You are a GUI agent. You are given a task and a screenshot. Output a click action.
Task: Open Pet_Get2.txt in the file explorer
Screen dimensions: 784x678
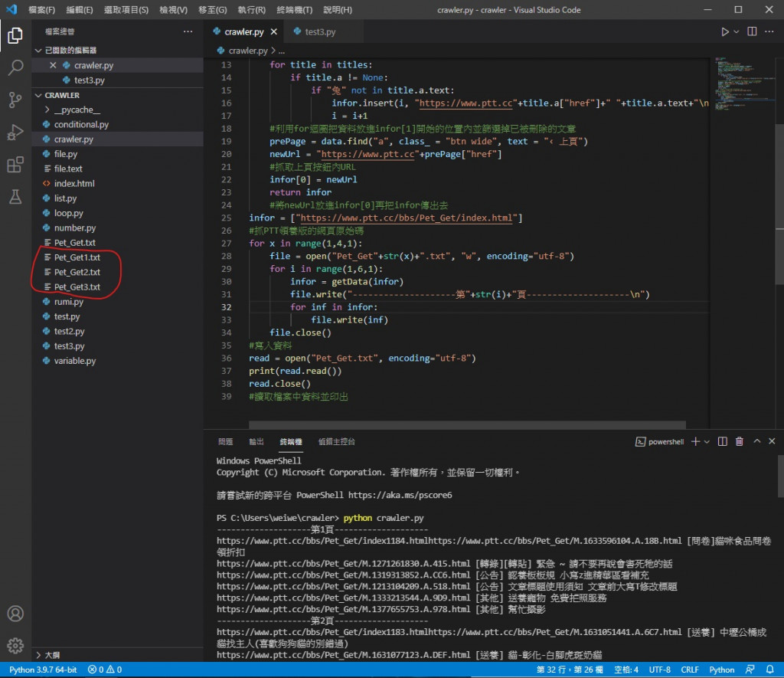(77, 272)
